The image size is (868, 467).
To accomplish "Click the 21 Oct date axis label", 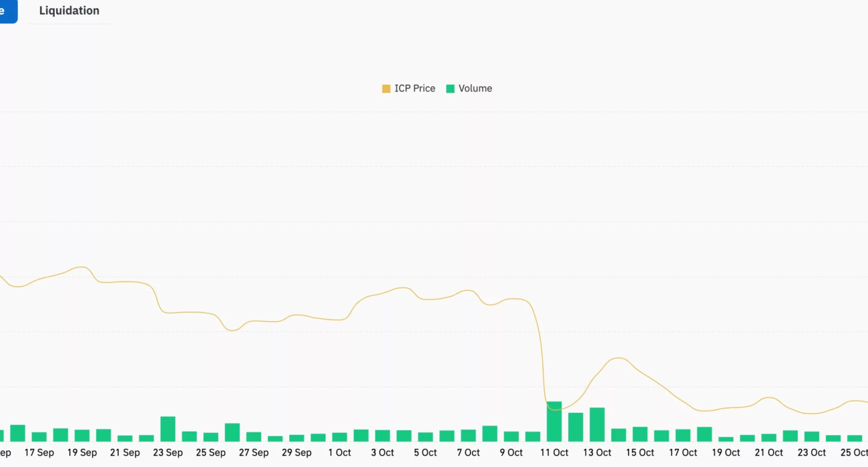I will coord(769,453).
